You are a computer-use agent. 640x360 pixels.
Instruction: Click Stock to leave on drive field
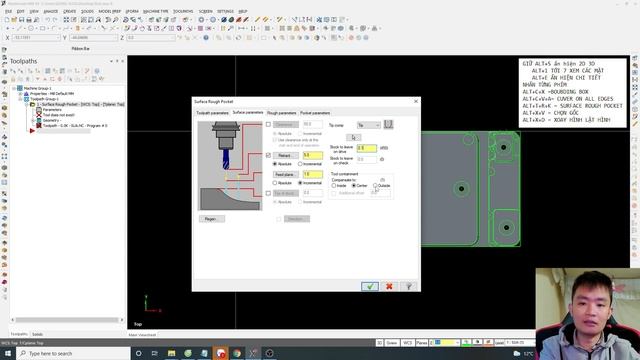[367, 148]
